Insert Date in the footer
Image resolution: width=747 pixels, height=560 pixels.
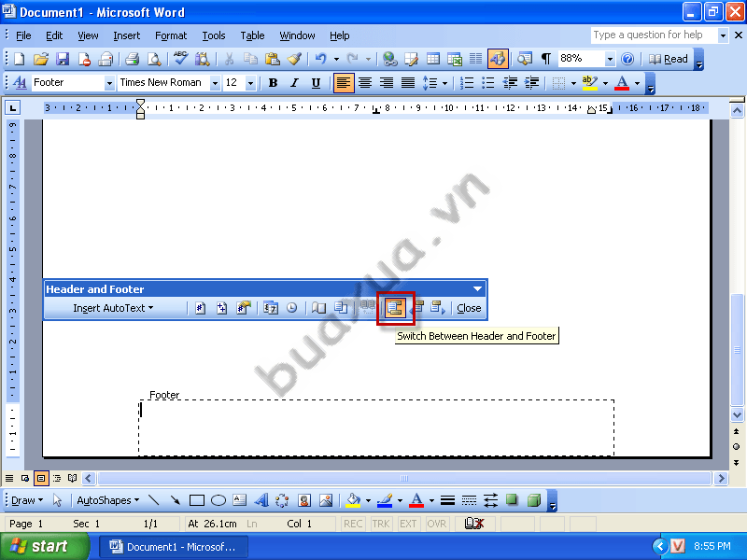[x=271, y=308]
